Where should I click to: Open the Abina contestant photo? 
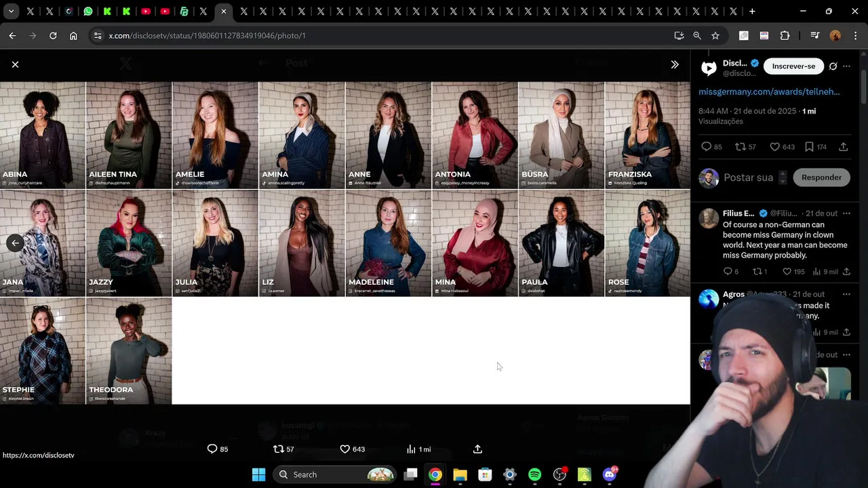43,135
